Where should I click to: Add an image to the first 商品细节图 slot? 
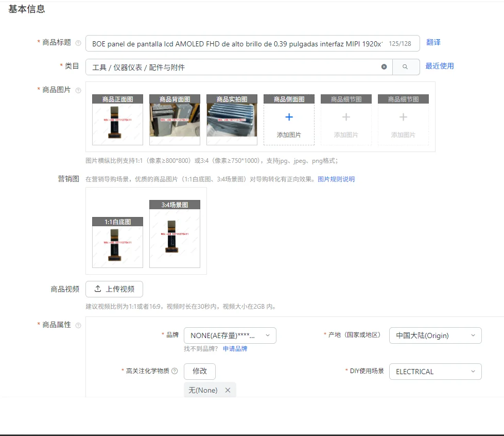click(346, 120)
